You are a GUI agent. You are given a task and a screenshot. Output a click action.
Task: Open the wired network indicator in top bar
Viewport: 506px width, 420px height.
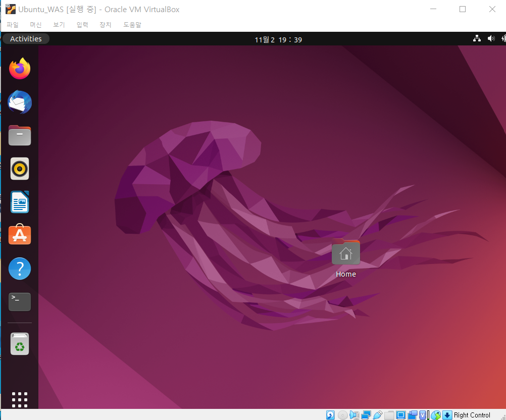point(477,39)
